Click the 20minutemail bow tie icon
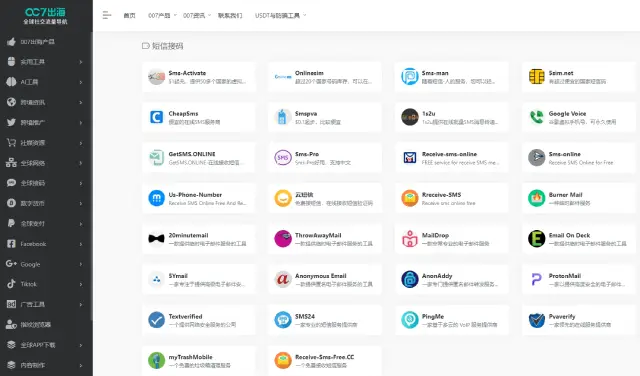The height and width of the screenshot is (376, 640). pos(156,239)
